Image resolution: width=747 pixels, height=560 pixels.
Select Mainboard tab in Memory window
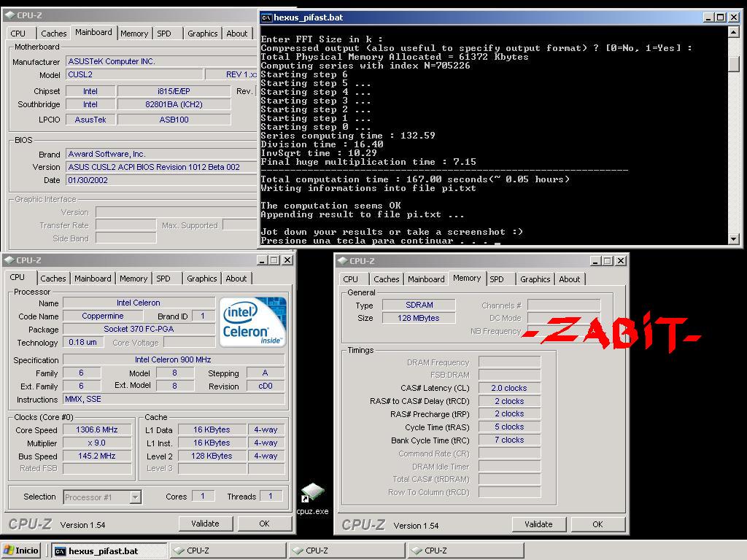pyautogui.click(x=426, y=279)
